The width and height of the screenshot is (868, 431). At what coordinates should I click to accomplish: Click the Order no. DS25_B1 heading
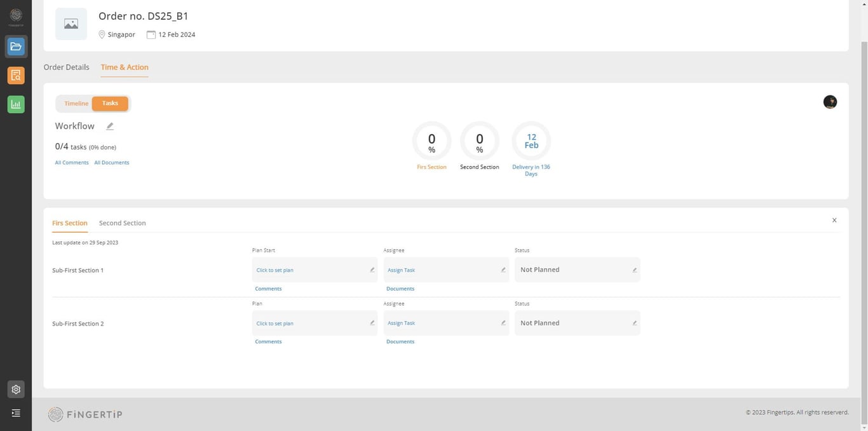click(143, 16)
